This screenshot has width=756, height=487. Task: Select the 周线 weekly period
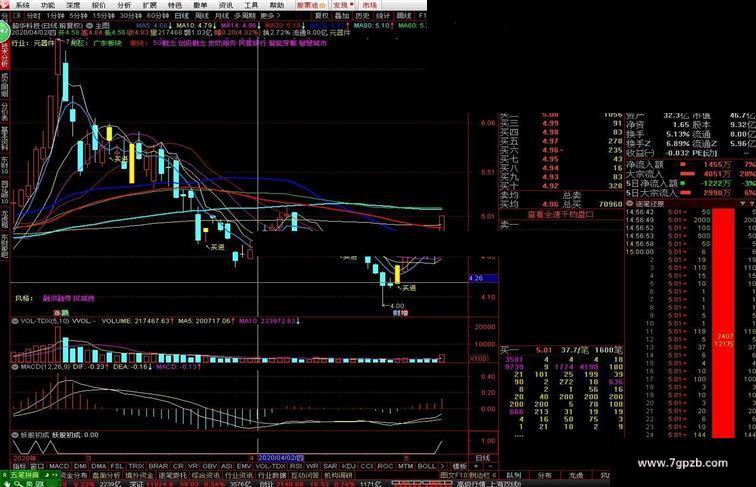coord(202,16)
